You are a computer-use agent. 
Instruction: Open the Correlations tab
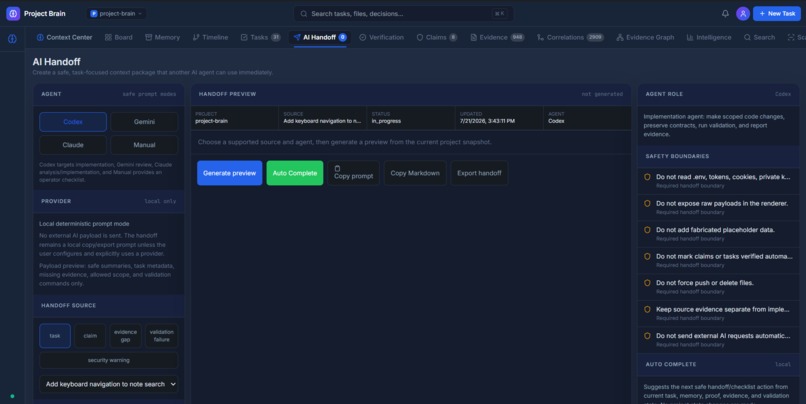(x=570, y=38)
